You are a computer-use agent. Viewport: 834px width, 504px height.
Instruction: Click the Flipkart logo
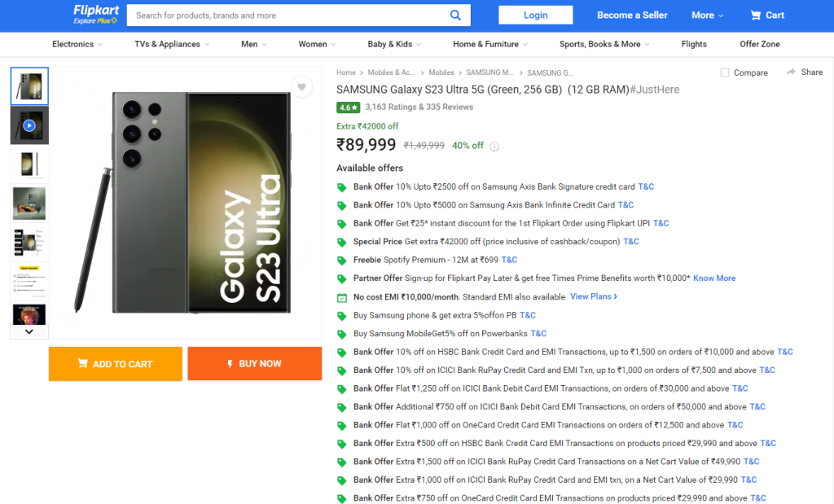[94, 10]
